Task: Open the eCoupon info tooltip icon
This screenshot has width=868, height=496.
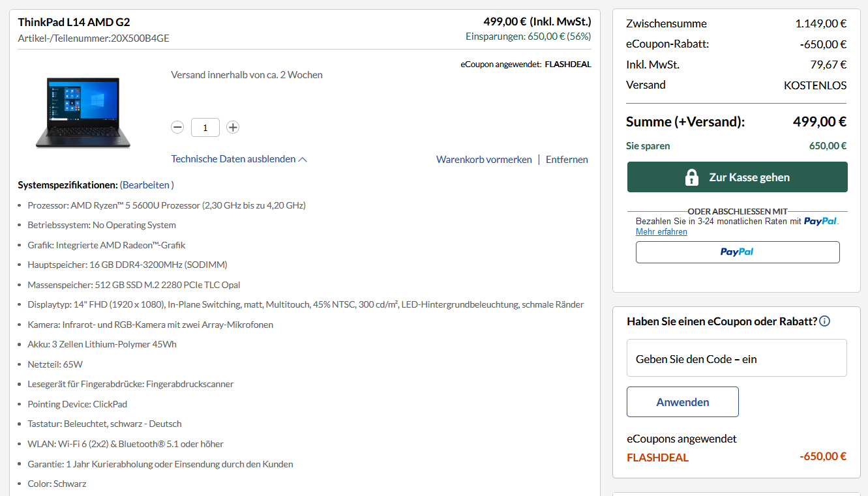Action: click(824, 321)
